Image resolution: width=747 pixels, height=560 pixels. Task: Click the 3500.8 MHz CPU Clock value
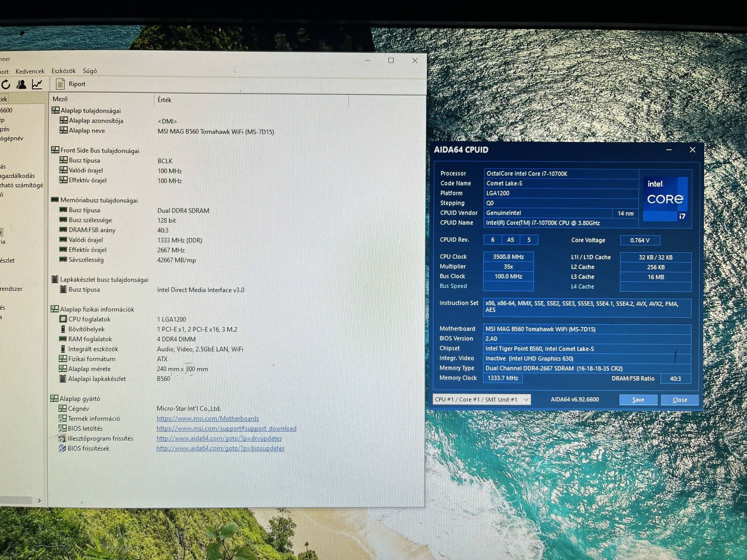(x=508, y=257)
